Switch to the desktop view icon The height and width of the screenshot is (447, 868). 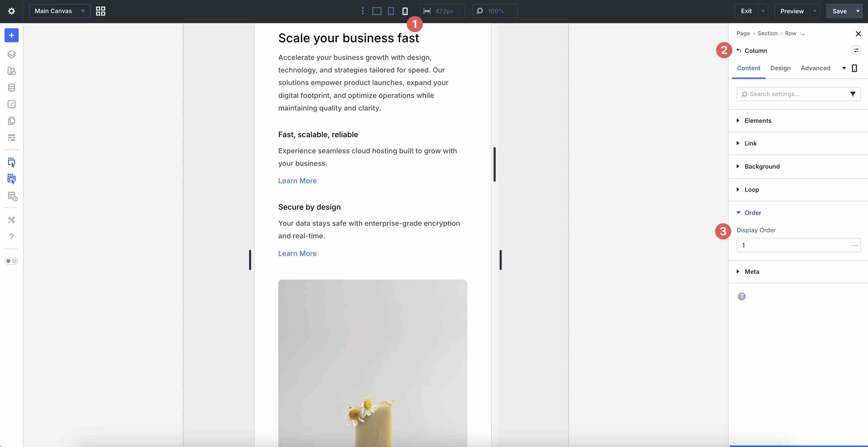377,11
